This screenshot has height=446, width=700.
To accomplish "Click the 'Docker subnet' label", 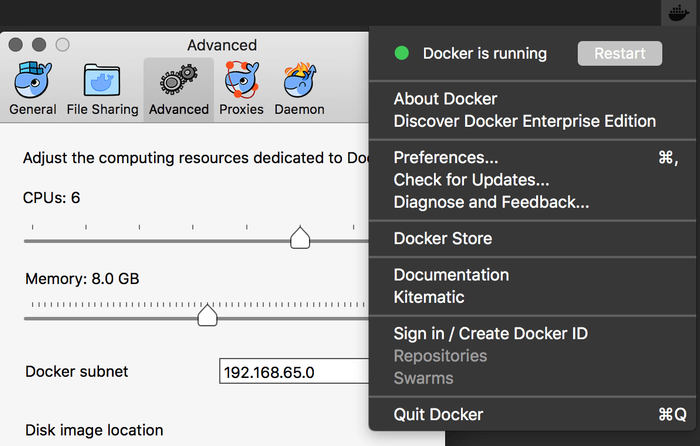I will 76,371.
